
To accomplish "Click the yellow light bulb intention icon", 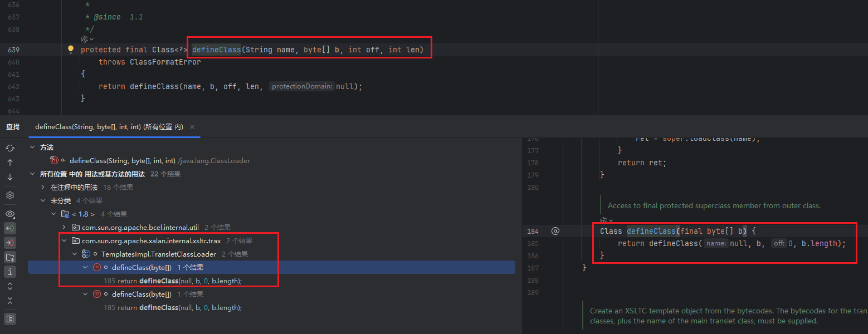I will point(71,50).
